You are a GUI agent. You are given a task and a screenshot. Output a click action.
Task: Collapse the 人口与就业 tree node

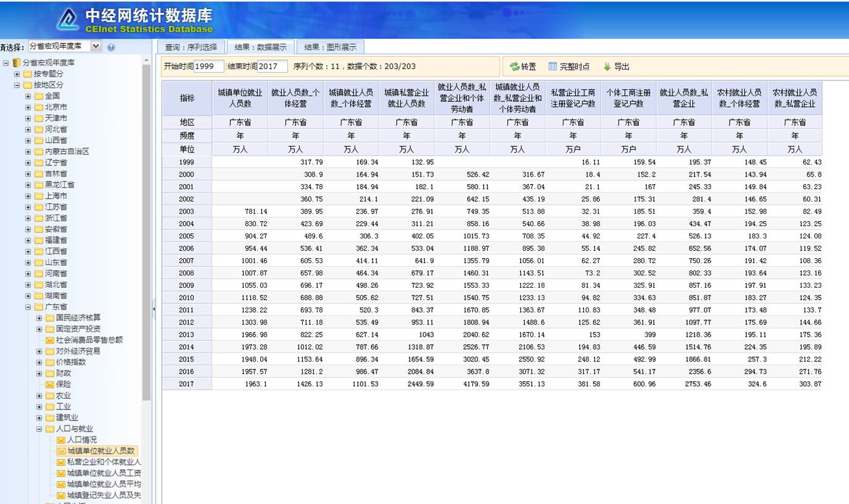point(40,429)
